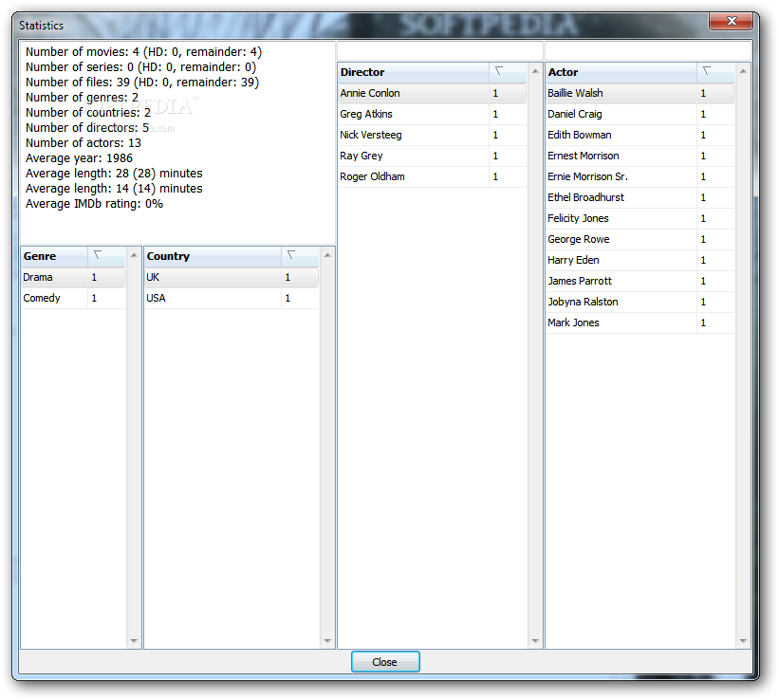Screen dimensions: 779x700
Task: Select the Comedy genre row
Action: coord(73,298)
